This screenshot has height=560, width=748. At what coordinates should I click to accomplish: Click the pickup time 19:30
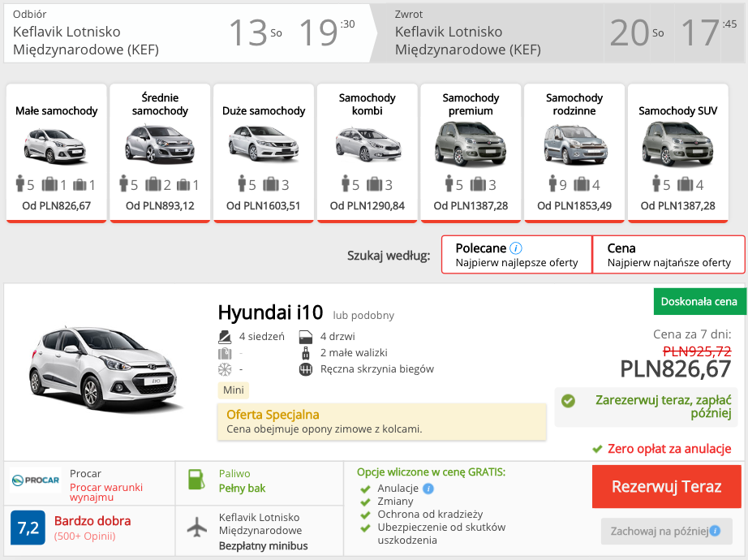[x=327, y=33]
